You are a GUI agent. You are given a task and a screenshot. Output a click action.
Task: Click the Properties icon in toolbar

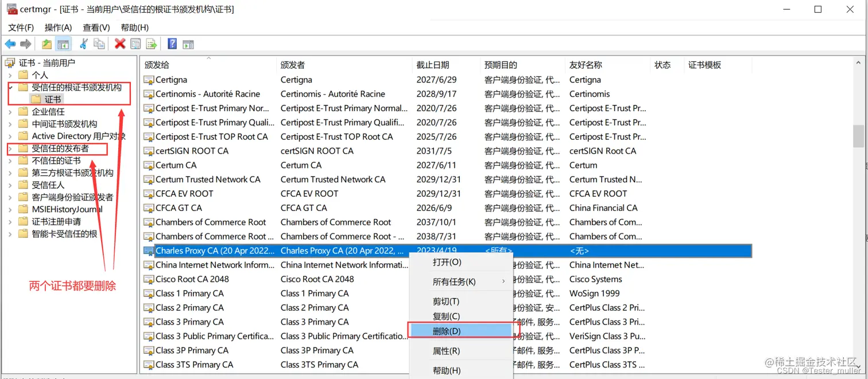[135, 44]
